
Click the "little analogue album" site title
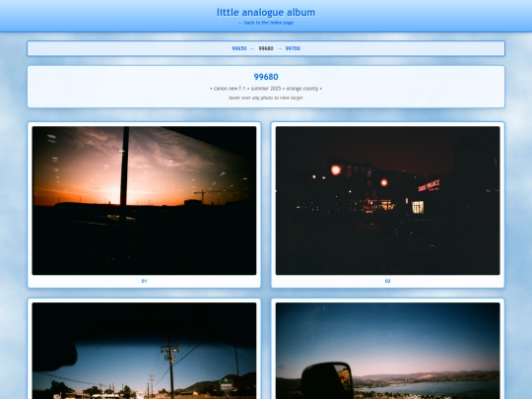(x=266, y=12)
